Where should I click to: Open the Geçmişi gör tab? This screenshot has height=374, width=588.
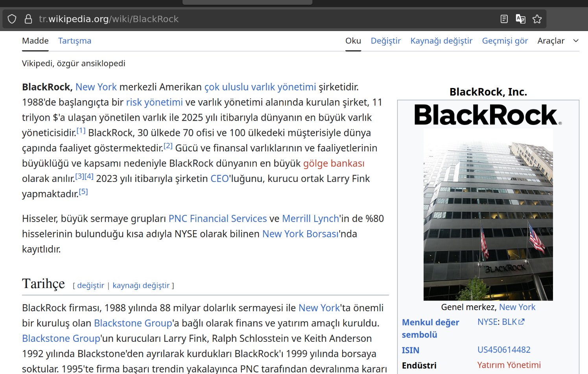(x=505, y=41)
